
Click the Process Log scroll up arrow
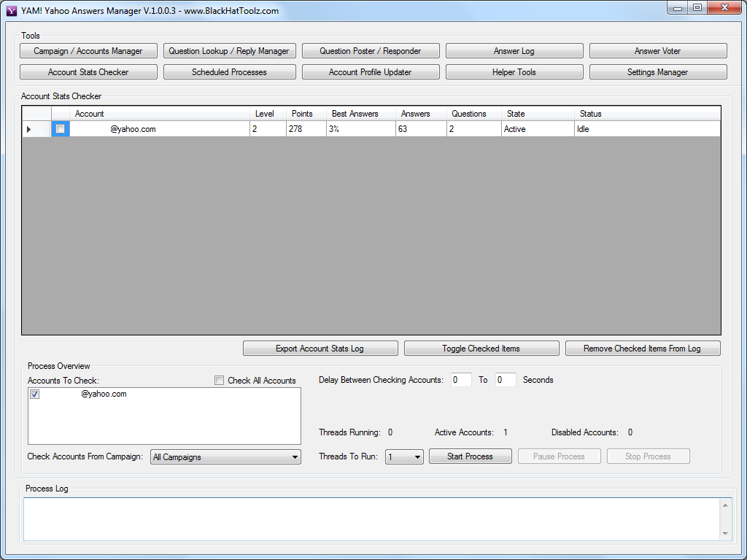pos(725,505)
